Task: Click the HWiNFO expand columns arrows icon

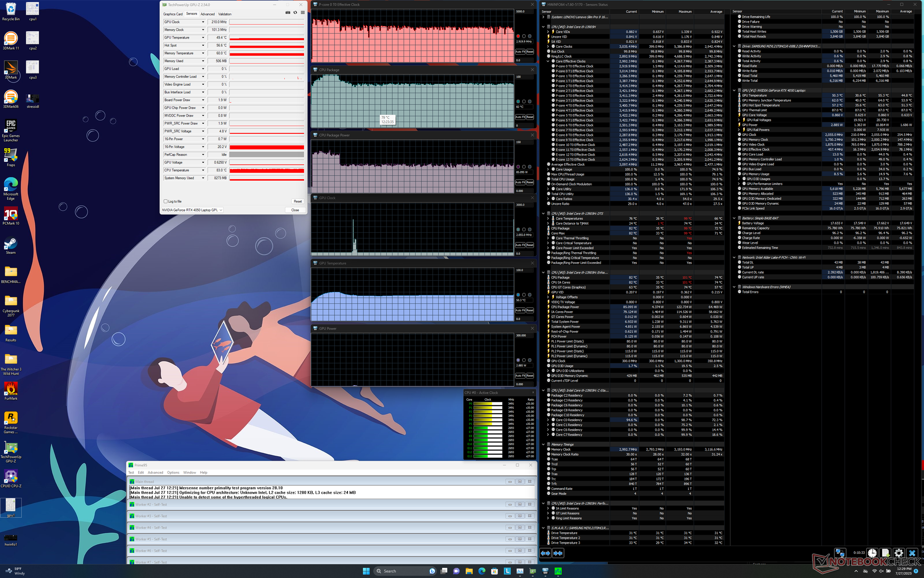Action: 545,553
